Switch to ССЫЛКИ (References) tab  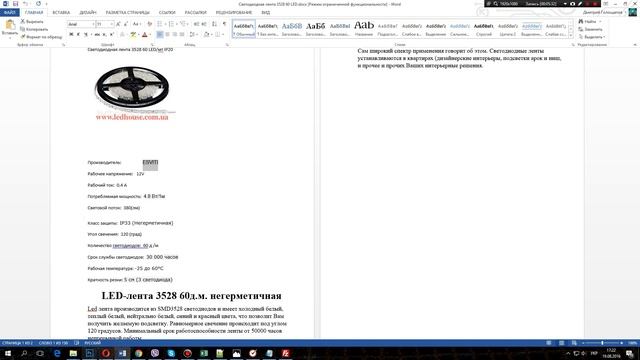coord(167,12)
